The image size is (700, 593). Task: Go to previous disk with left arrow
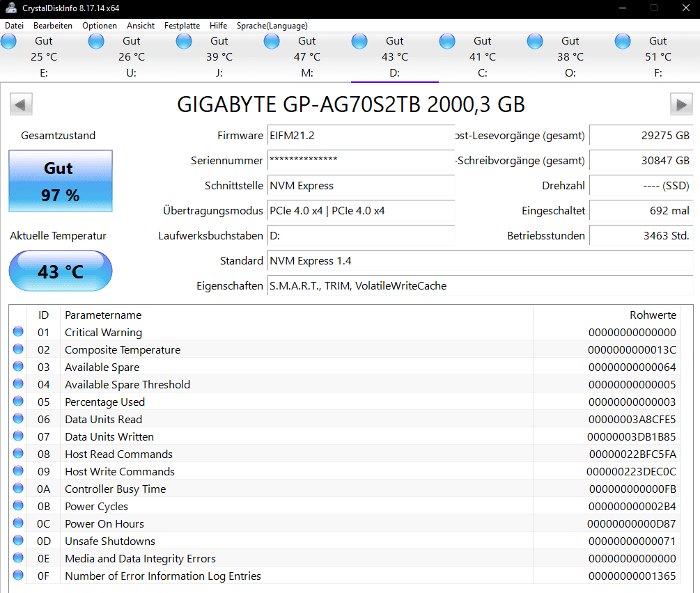pyautogui.click(x=21, y=104)
